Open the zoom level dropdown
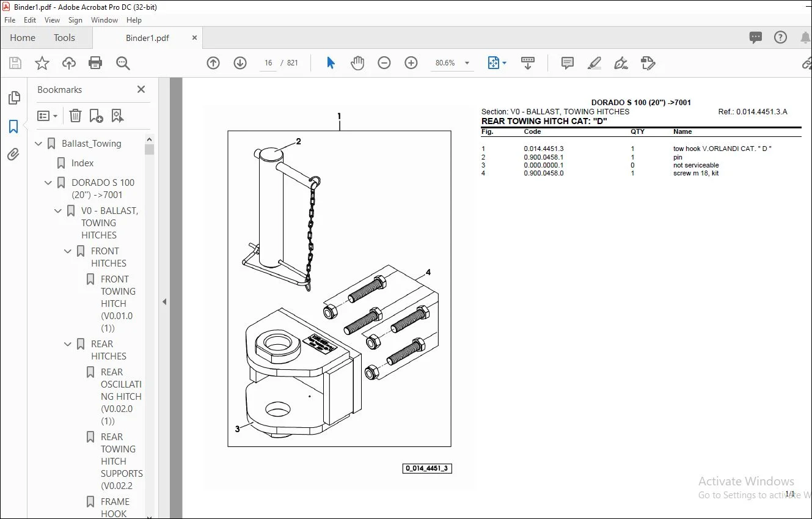The height and width of the screenshot is (519, 812). (x=467, y=63)
